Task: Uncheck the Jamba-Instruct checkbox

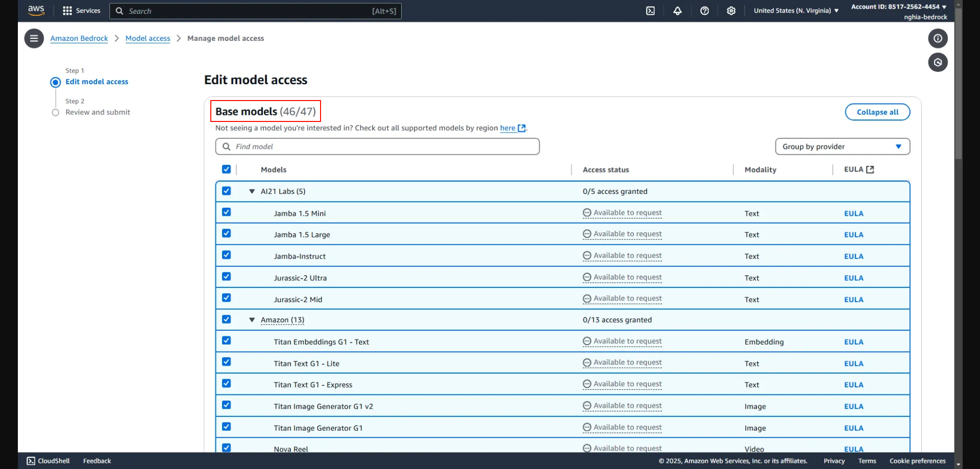Action: coord(227,255)
